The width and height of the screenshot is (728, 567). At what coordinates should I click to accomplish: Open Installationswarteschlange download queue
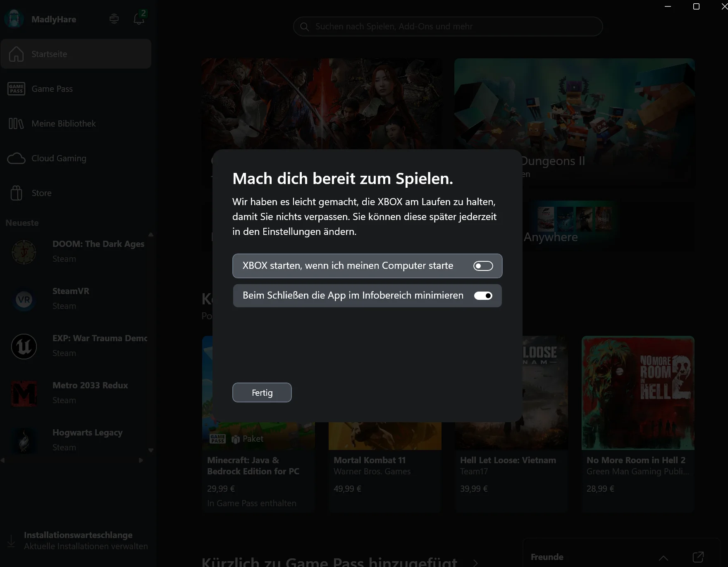point(78,541)
